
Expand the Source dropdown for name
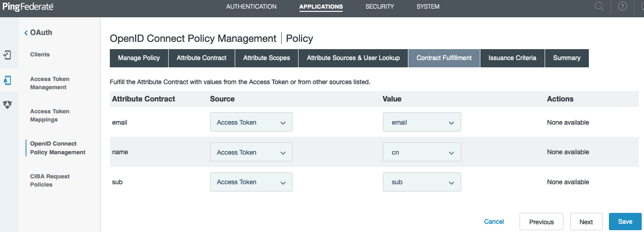251,152
